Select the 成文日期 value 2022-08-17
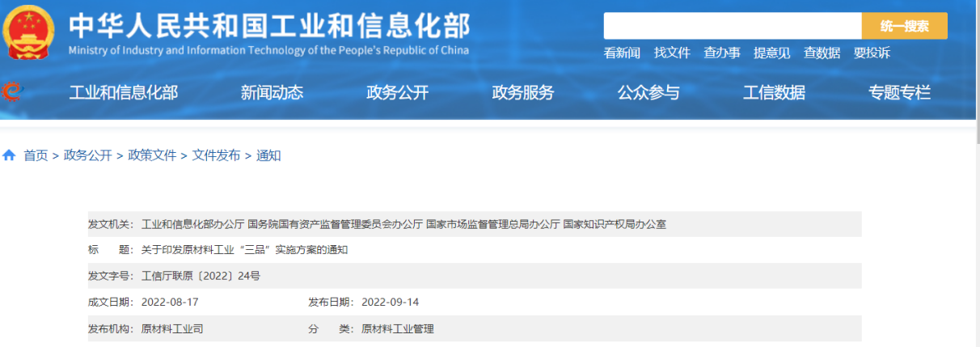The height and width of the screenshot is (347, 980). (170, 303)
